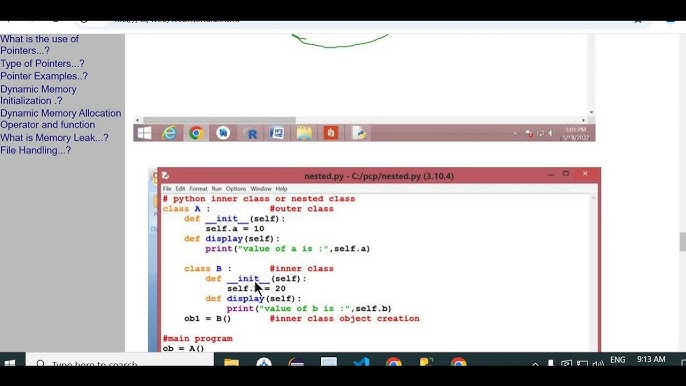Open the R application on embedded taskbar
Viewport: 686px width, 386px height.
click(x=251, y=133)
